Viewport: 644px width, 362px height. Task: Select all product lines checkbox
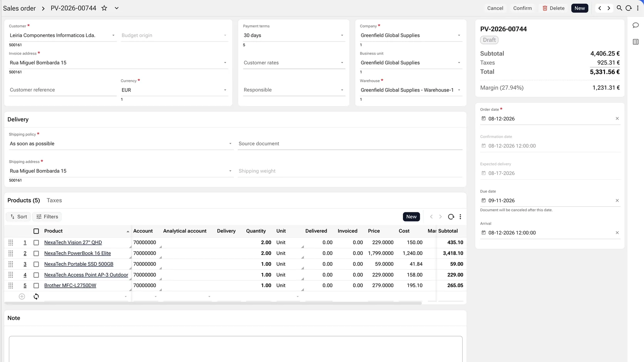tap(36, 231)
